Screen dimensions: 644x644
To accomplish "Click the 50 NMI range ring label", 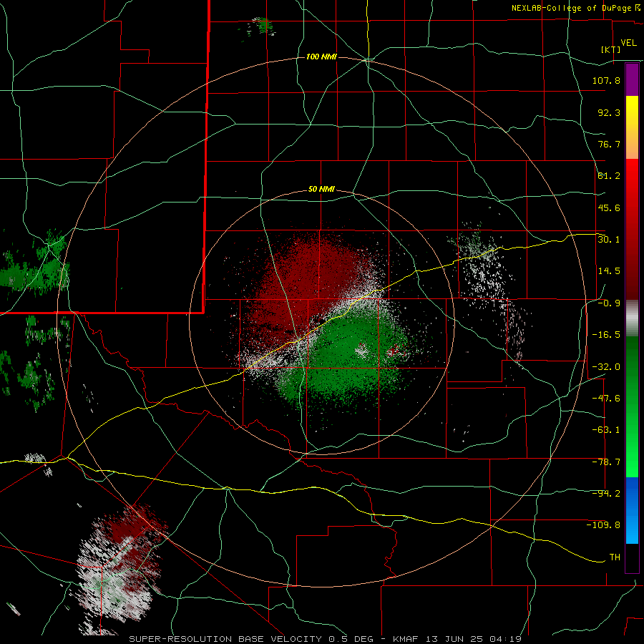I will pos(321,190).
